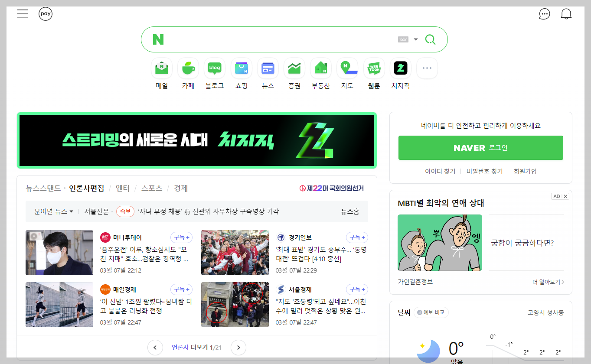Screen dimensions: 591x364
Task: Click the 경기일보 publisher logo
Action: [281, 237]
